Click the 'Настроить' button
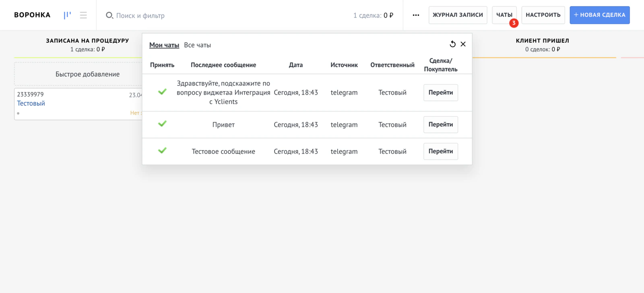This screenshot has width=644, height=293. point(543,15)
